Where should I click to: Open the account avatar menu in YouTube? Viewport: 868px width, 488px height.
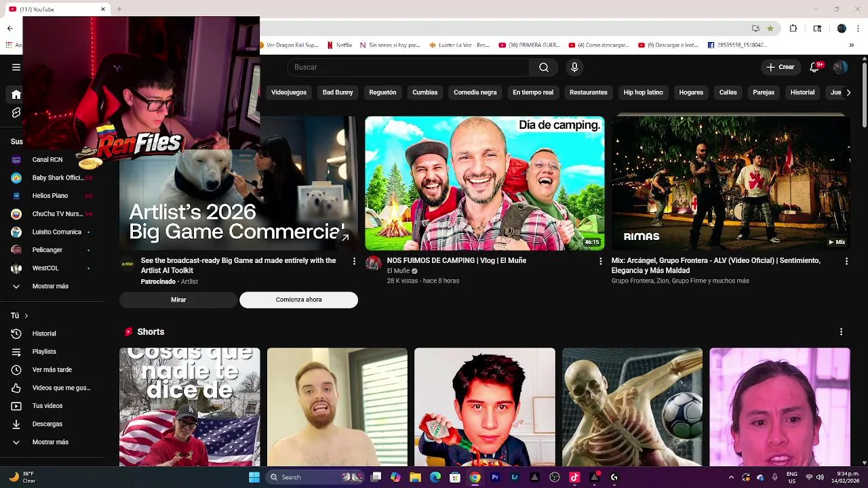click(x=840, y=67)
